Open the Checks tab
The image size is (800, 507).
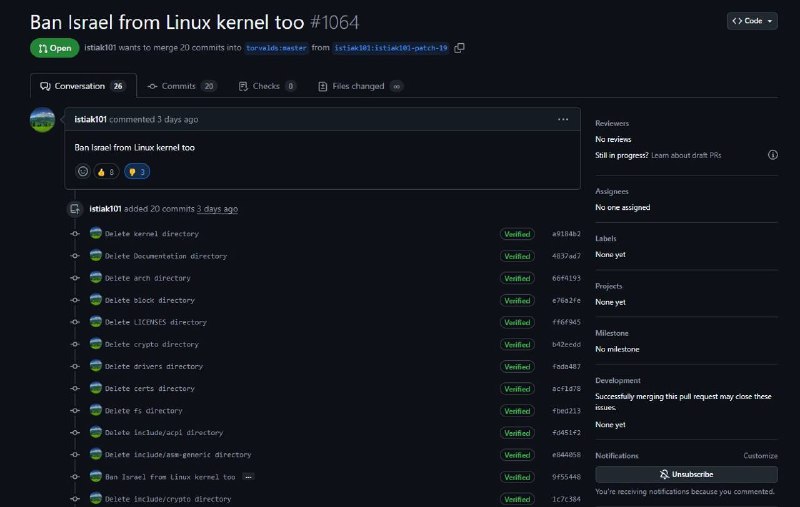tap(267, 86)
